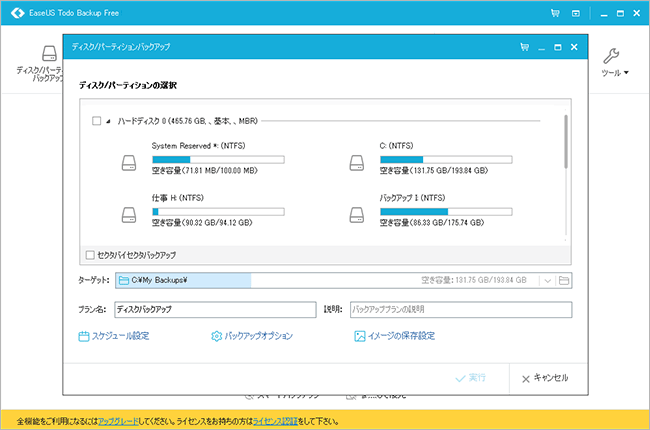Open the アップグレード link in yellow bar
This screenshot has width=650, height=430.
pos(119,421)
